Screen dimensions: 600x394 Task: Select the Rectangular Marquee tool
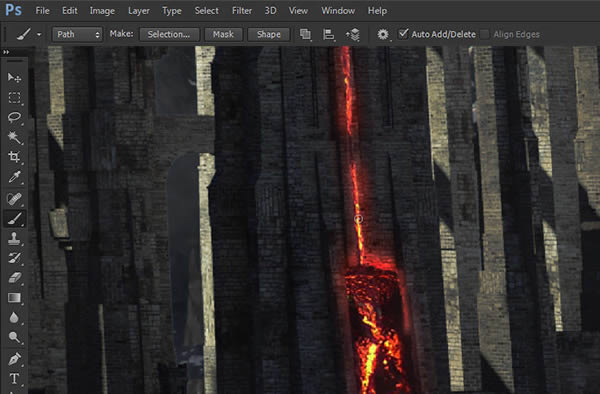(x=14, y=98)
